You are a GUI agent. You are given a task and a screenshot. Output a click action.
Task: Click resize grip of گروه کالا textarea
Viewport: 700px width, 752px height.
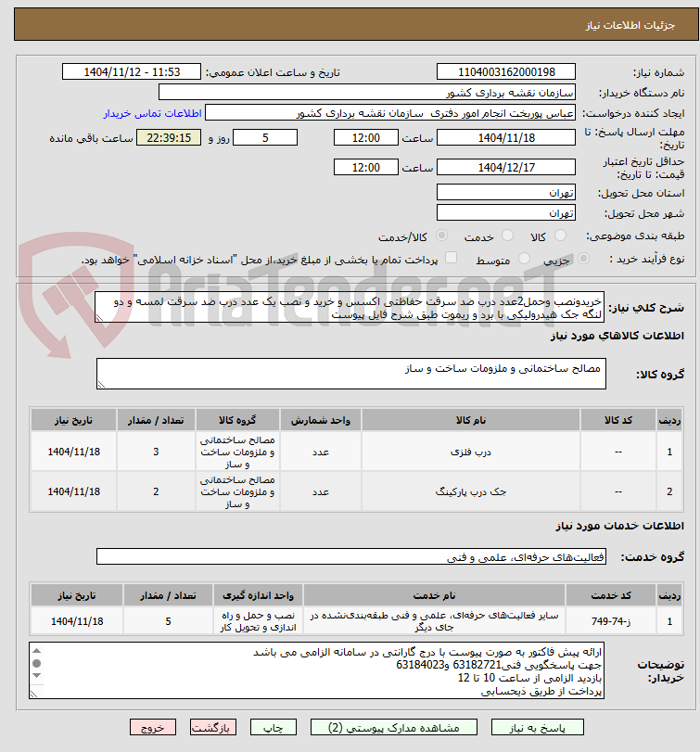click(101, 384)
